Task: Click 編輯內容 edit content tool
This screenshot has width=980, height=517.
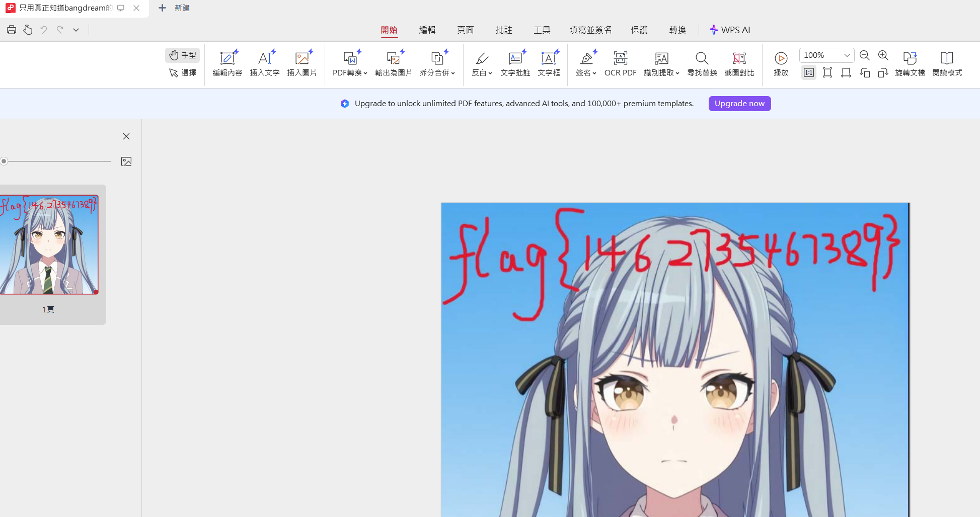Action: click(228, 63)
